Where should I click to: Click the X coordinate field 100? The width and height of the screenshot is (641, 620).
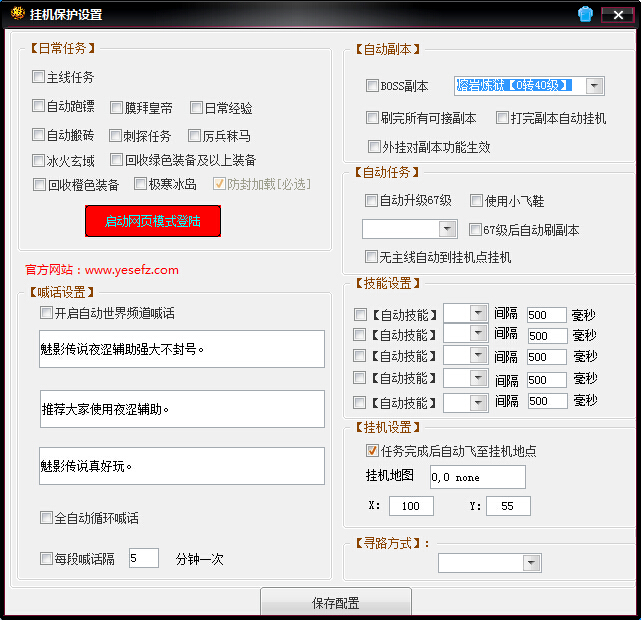click(x=411, y=506)
